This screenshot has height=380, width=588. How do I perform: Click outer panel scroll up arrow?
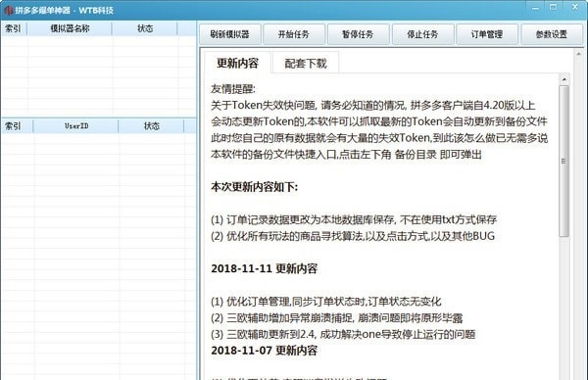(x=578, y=54)
